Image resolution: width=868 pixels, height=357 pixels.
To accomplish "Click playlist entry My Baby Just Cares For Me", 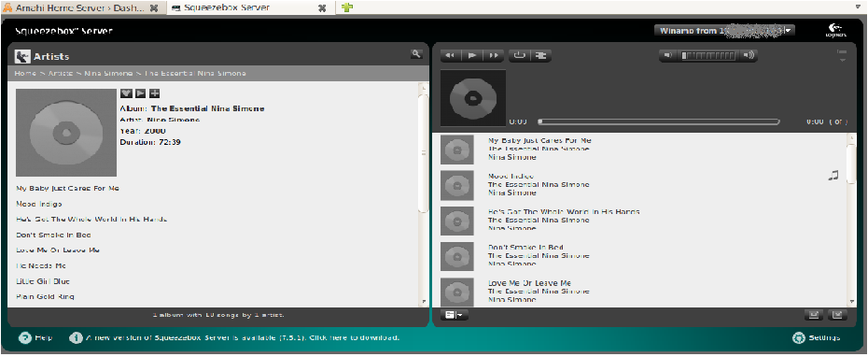I will coord(539,140).
